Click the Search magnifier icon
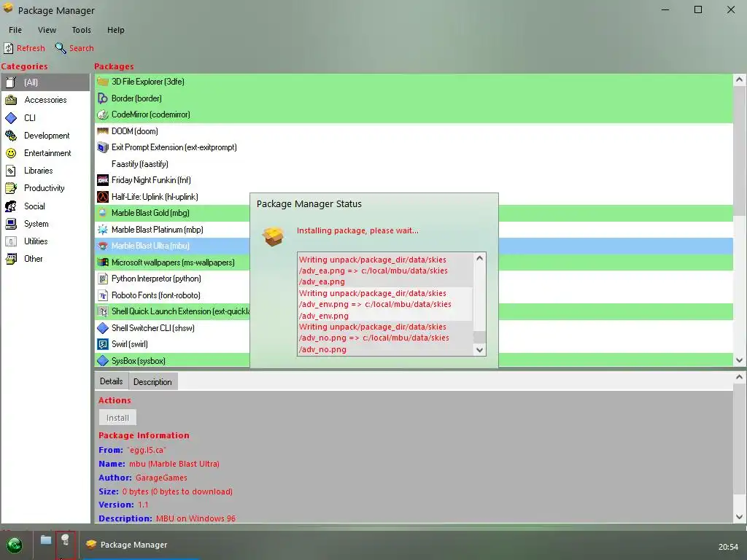 61,48
